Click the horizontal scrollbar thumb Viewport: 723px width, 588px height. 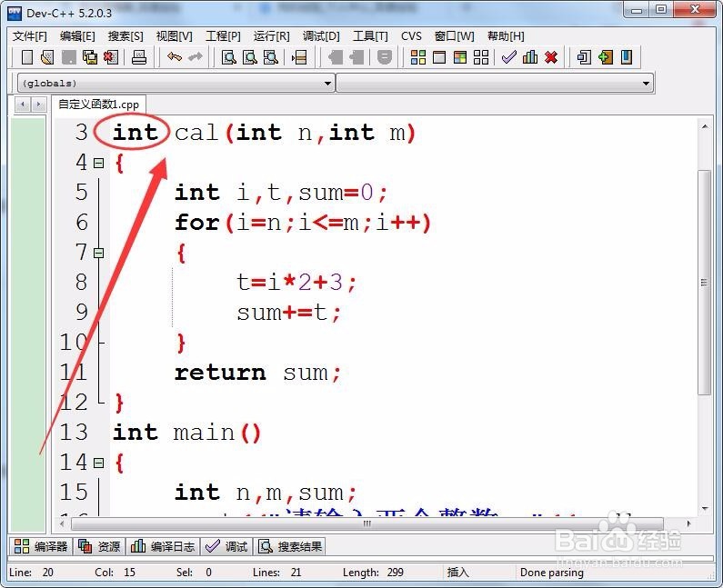point(367,523)
